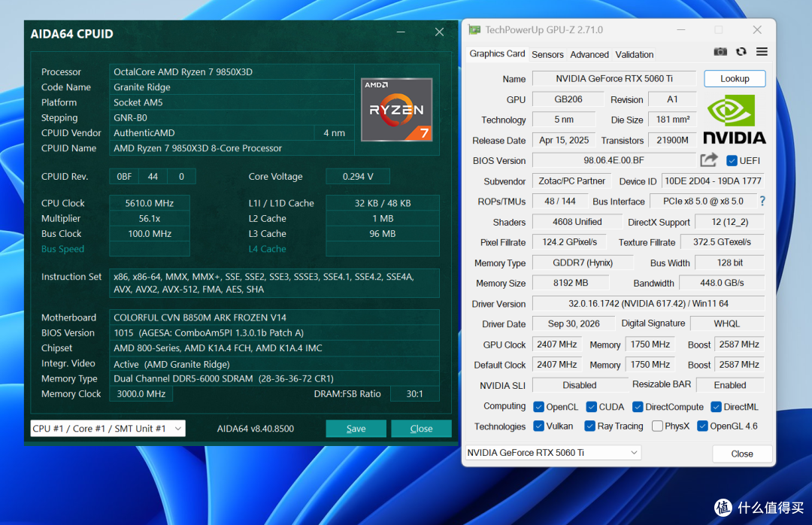Click the Driver Version field
Screen dimensions: 812x525
pos(648,304)
